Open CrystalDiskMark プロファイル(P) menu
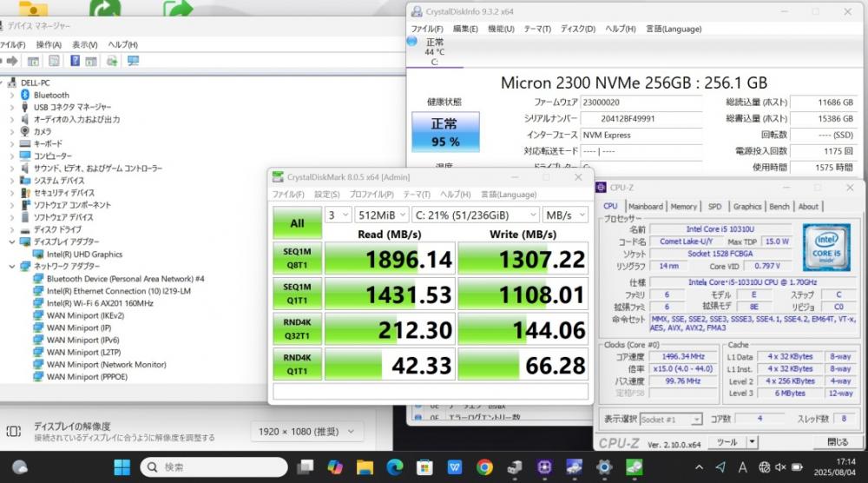 point(372,195)
